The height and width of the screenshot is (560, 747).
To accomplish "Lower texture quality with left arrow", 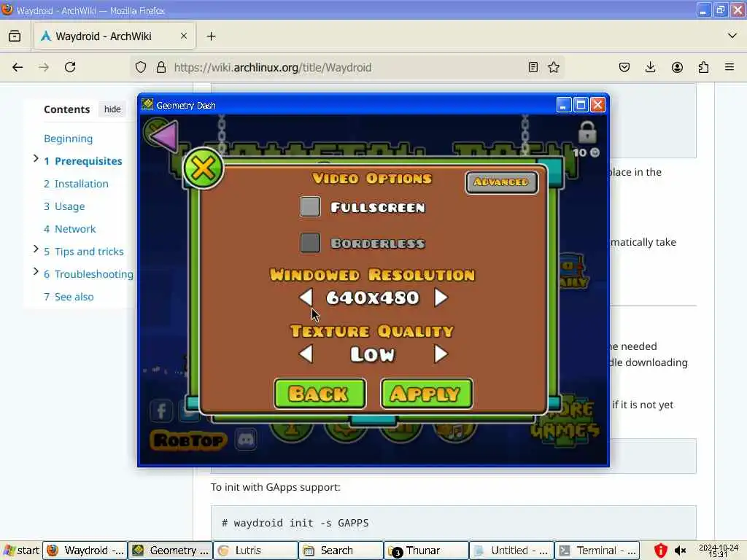I will pos(306,354).
